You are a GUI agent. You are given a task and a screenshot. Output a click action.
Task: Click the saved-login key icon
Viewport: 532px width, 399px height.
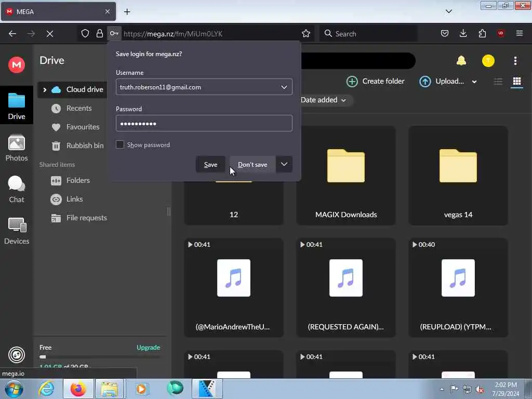pos(114,33)
